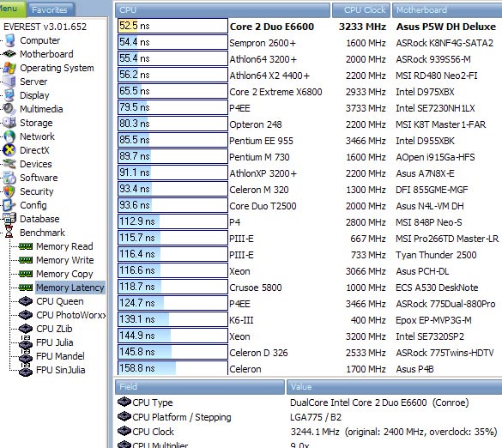
Task: Open the FPU Mandel benchmark
Action: (61, 356)
